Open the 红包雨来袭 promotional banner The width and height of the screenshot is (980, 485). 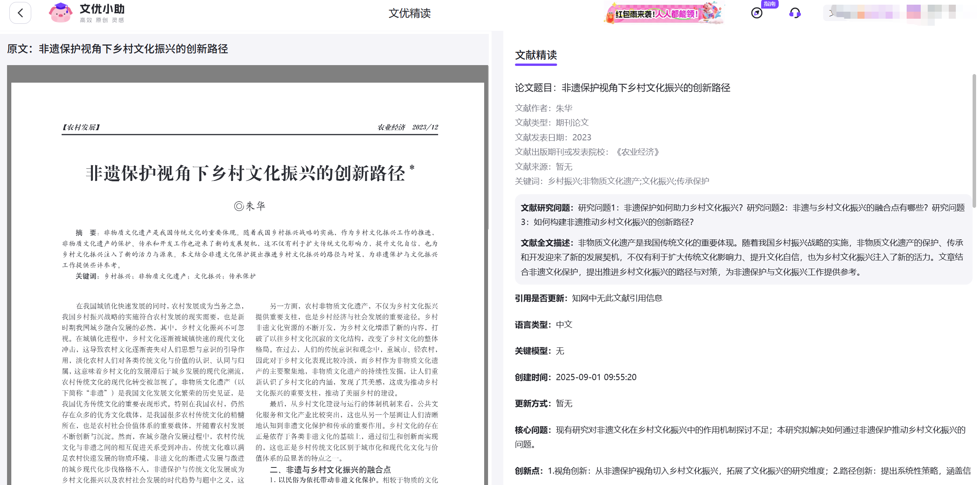tap(663, 13)
